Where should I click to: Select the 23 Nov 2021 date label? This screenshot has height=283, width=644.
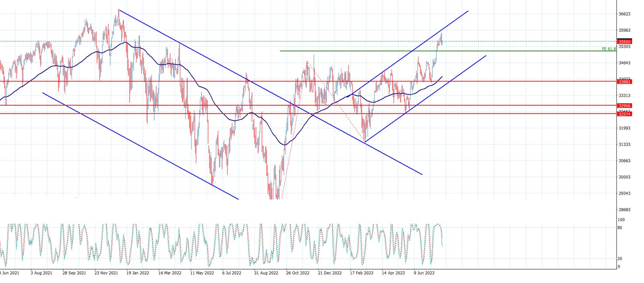point(106,273)
